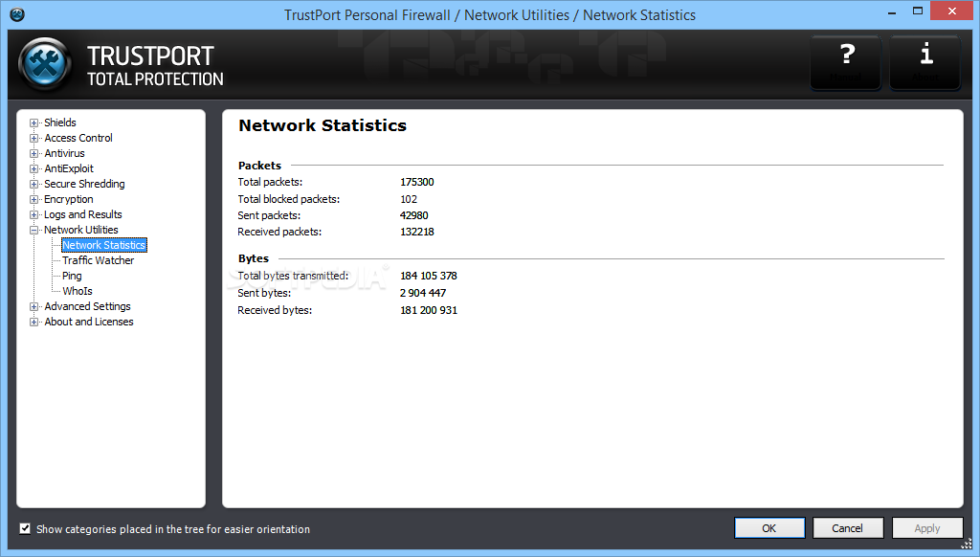Select the Logs and Results label

click(83, 214)
